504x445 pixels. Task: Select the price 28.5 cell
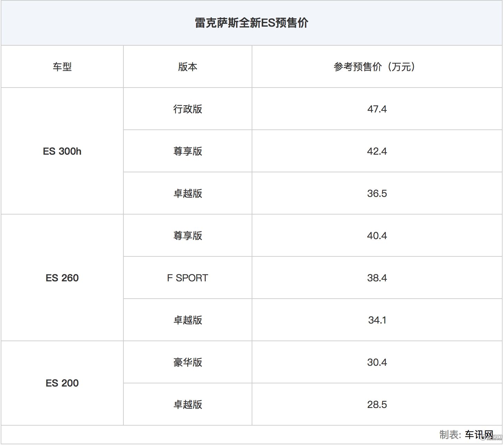376,405
